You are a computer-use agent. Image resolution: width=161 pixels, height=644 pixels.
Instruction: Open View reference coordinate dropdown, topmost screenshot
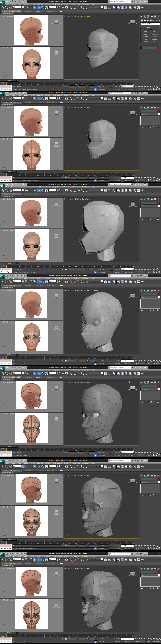52,7
